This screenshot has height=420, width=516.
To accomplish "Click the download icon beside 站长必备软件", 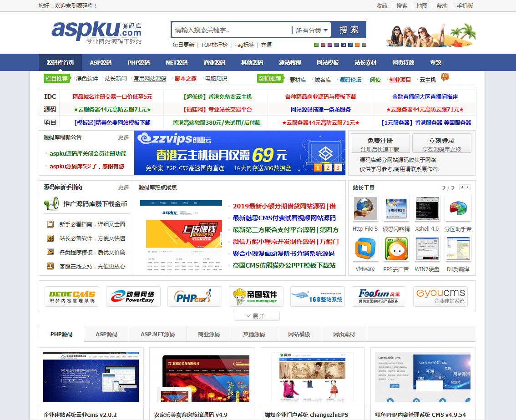I will (51, 238).
